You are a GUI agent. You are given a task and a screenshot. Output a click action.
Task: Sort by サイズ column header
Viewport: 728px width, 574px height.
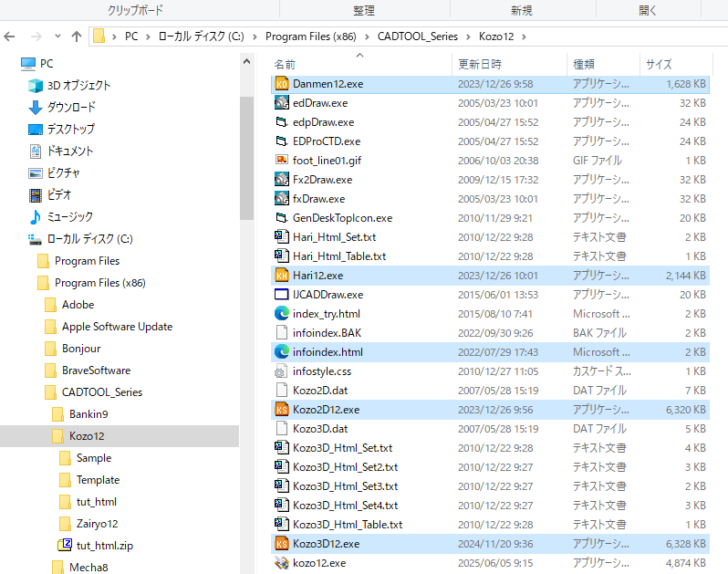[676, 65]
